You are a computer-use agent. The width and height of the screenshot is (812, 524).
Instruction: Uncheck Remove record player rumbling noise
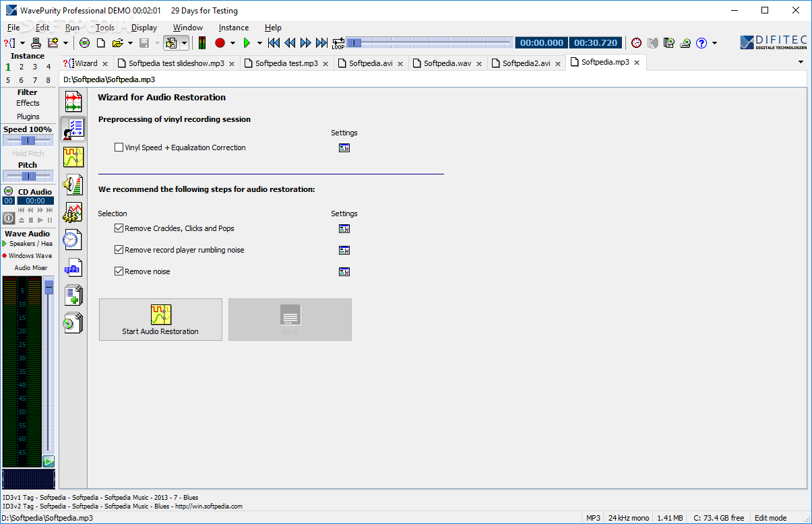click(x=119, y=250)
